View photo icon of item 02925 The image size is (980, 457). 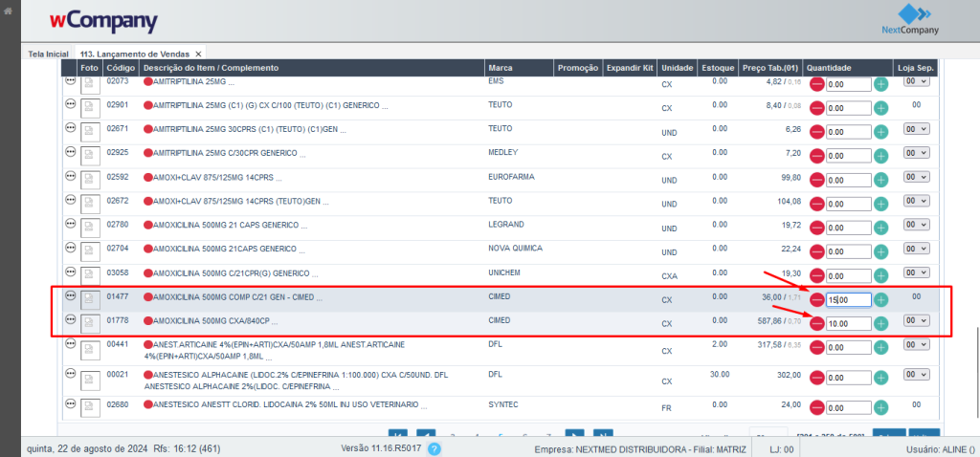(90, 157)
